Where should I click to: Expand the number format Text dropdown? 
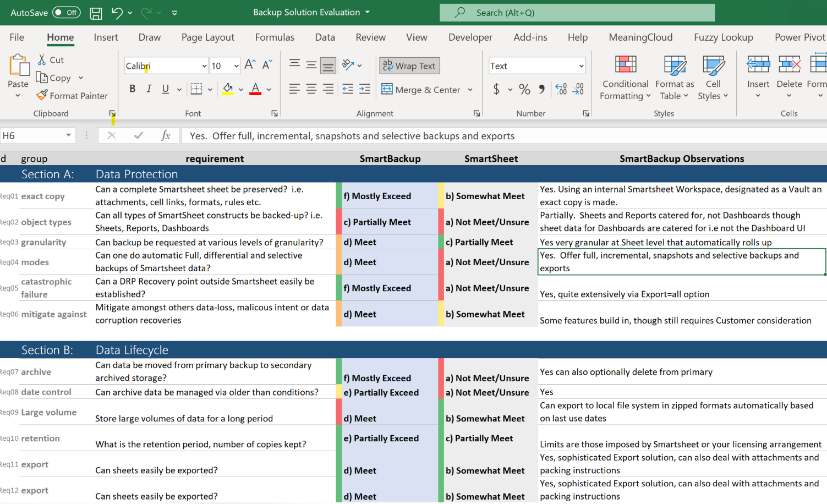click(x=581, y=66)
